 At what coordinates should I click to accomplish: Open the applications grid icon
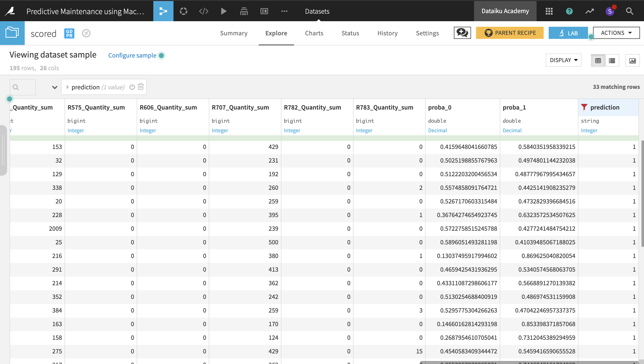point(549,11)
